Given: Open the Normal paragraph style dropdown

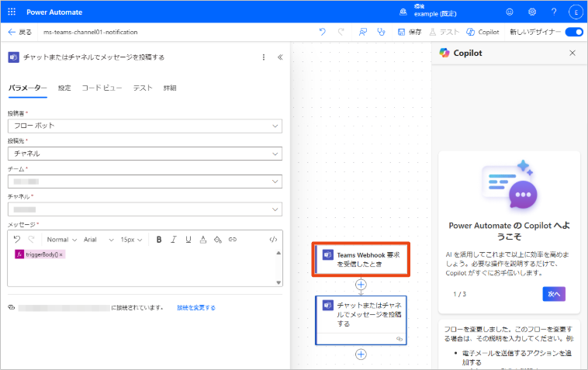Looking at the screenshot, I should pyautogui.click(x=62, y=240).
